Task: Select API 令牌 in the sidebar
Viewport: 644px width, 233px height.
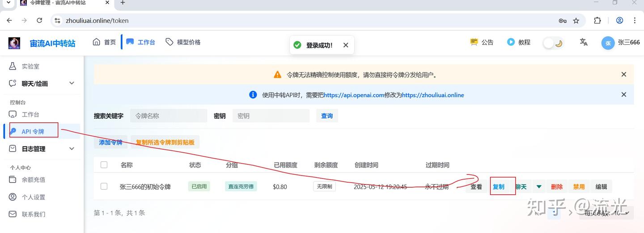Action: [x=42, y=131]
